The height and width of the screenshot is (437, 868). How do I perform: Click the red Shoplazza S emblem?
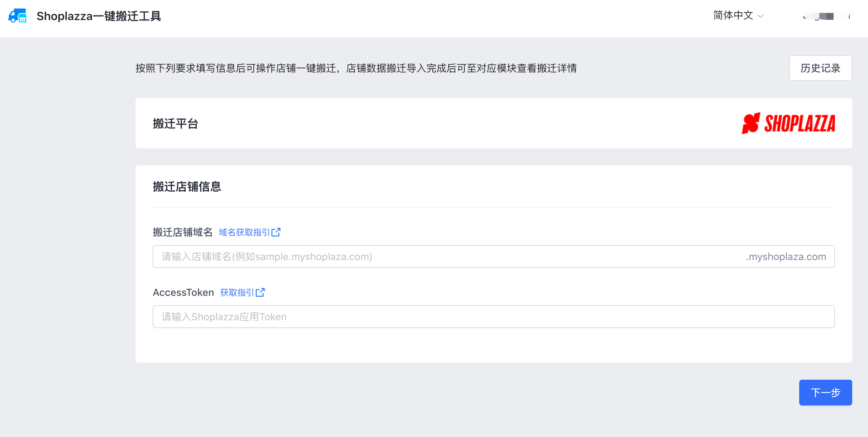(751, 123)
